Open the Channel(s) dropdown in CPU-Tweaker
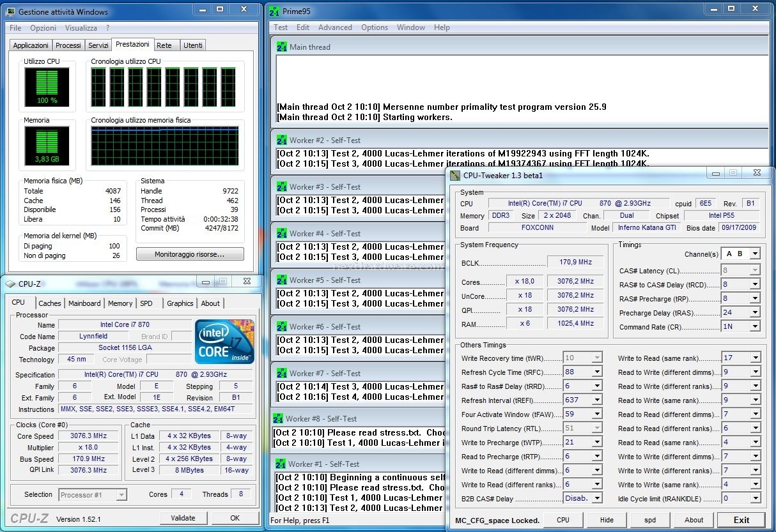 755,254
